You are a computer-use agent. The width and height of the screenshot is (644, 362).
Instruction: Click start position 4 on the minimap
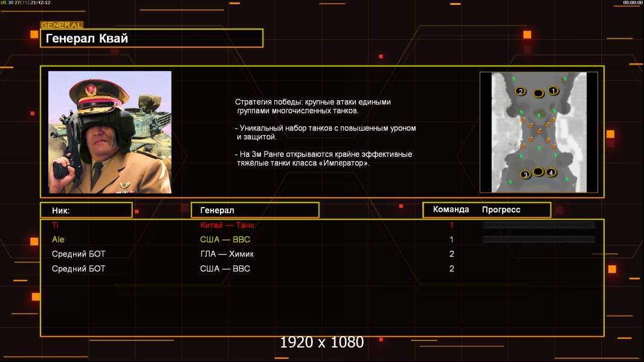[551, 173]
